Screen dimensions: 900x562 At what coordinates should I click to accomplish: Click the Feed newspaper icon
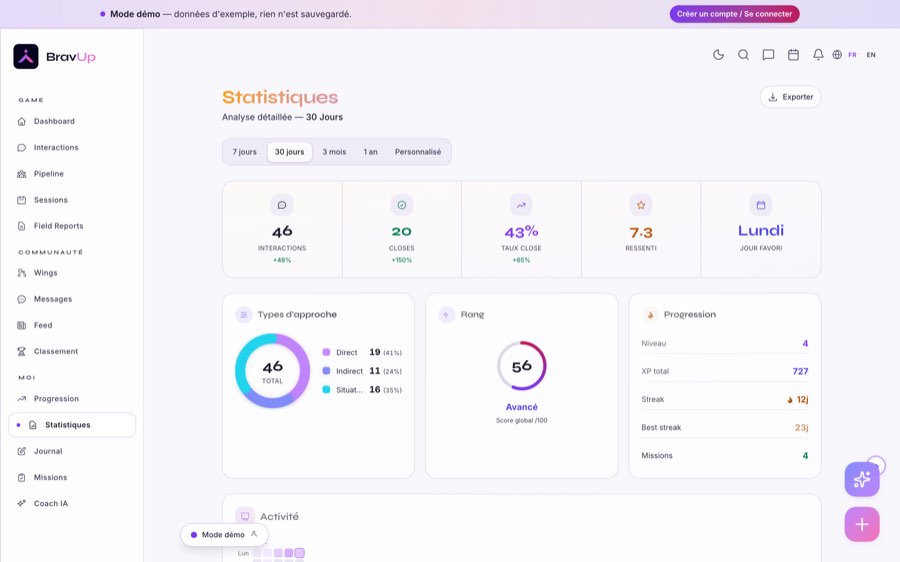pyautogui.click(x=22, y=325)
